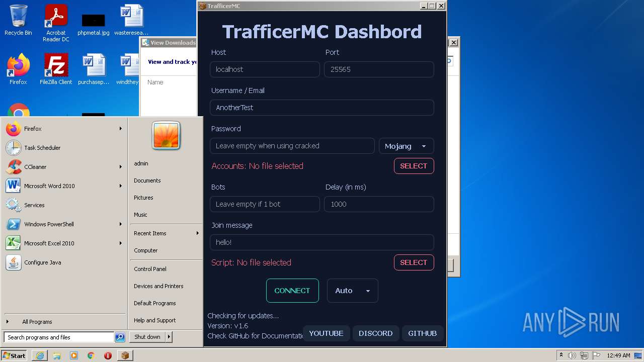
Task: Click Username / Email field with AnotherTest
Action: point(322,108)
